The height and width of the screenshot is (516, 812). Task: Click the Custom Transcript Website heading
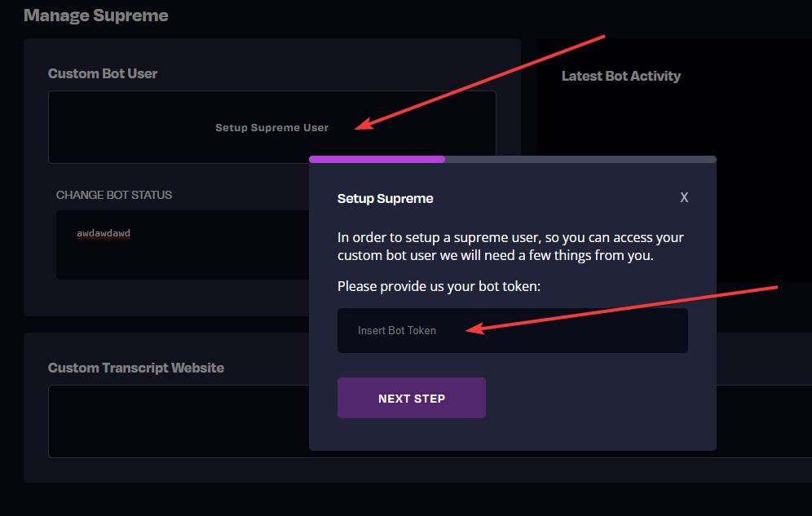135,368
